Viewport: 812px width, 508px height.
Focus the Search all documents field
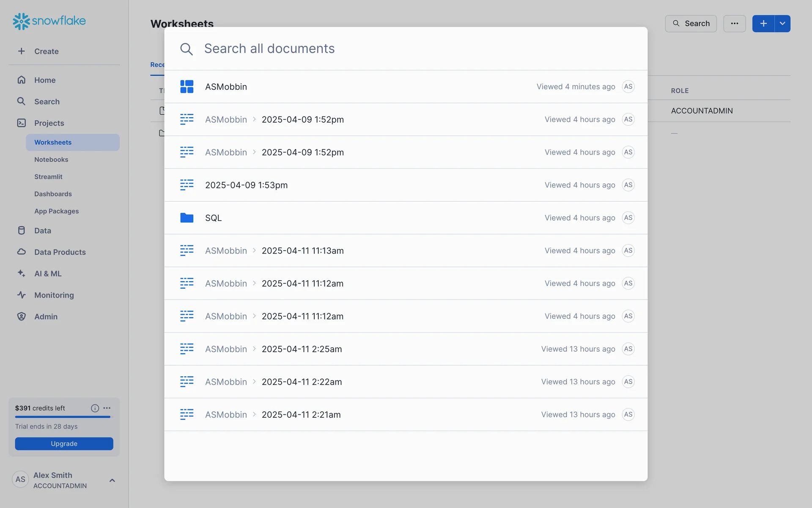[x=269, y=49]
